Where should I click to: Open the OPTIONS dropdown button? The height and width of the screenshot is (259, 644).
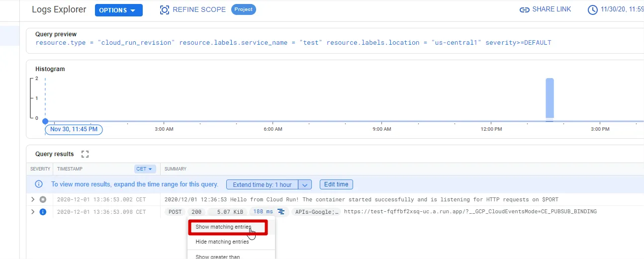pyautogui.click(x=118, y=10)
